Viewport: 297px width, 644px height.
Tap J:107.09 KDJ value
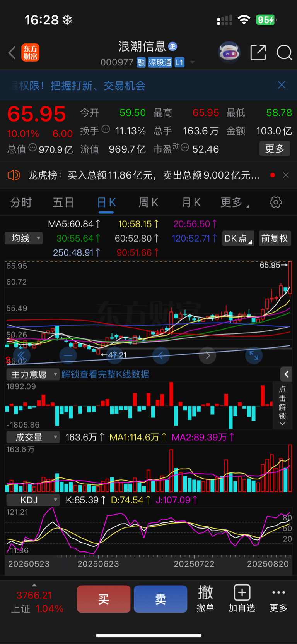click(x=176, y=500)
